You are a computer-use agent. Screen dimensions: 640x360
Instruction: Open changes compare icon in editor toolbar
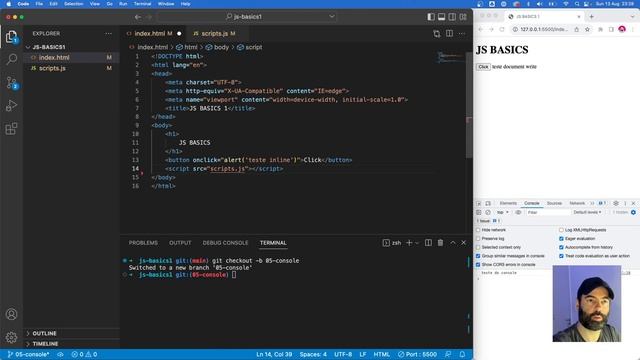(437, 33)
